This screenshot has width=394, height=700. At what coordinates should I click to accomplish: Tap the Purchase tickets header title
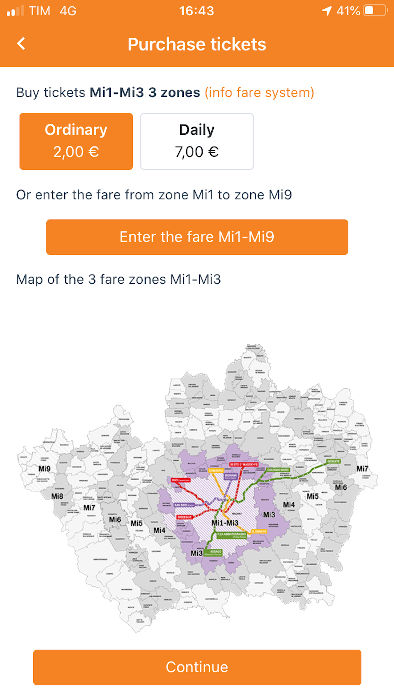tap(197, 44)
